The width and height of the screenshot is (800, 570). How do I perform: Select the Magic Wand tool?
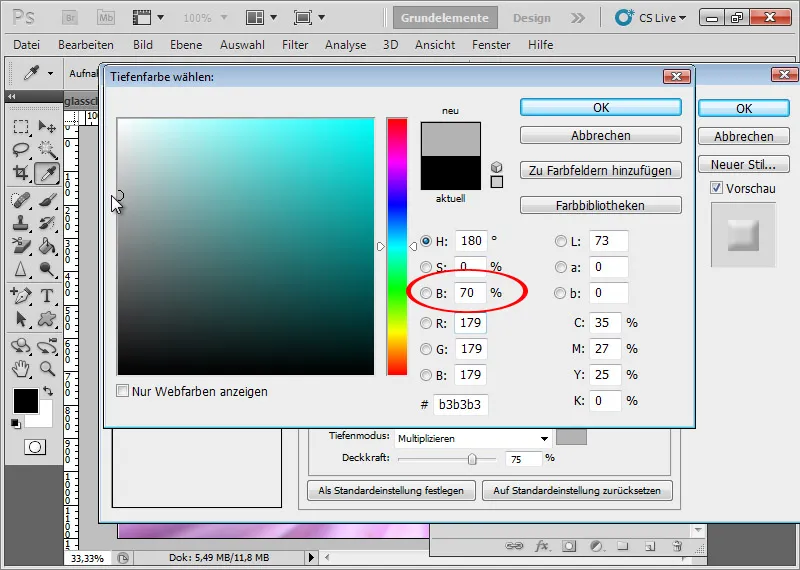[47, 150]
